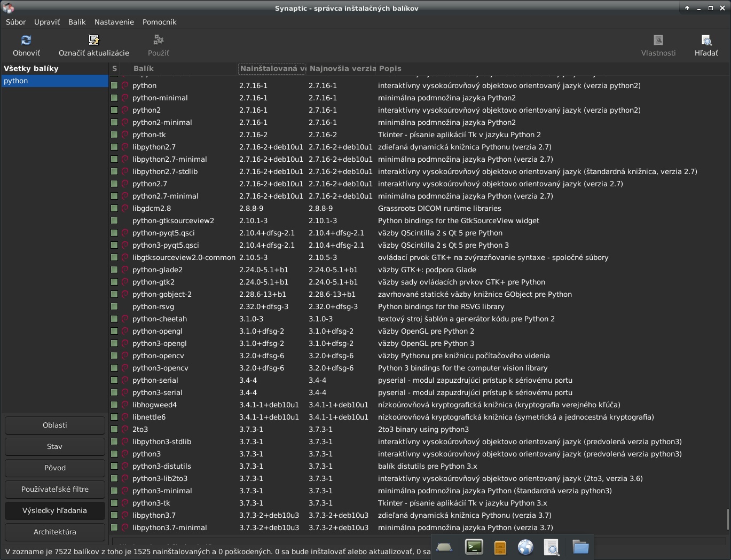The height and width of the screenshot is (560, 731).
Task: Toggle status checkbox for python2-minimal
Action: 114,122
